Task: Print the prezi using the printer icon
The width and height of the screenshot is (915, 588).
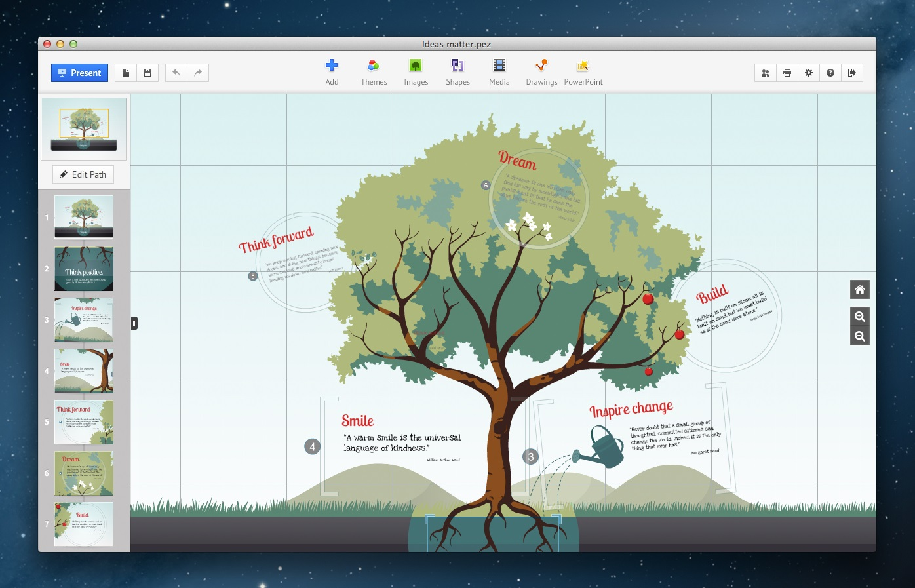Action: pyautogui.click(x=787, y=73)
